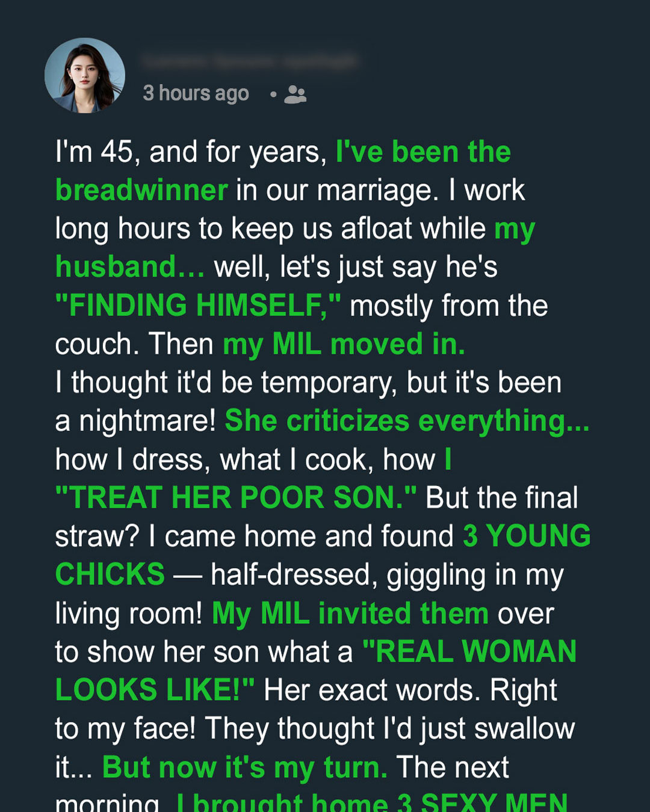Click 'But now it's my turn.' text
The image size is (650, 812).
(245, 767)
